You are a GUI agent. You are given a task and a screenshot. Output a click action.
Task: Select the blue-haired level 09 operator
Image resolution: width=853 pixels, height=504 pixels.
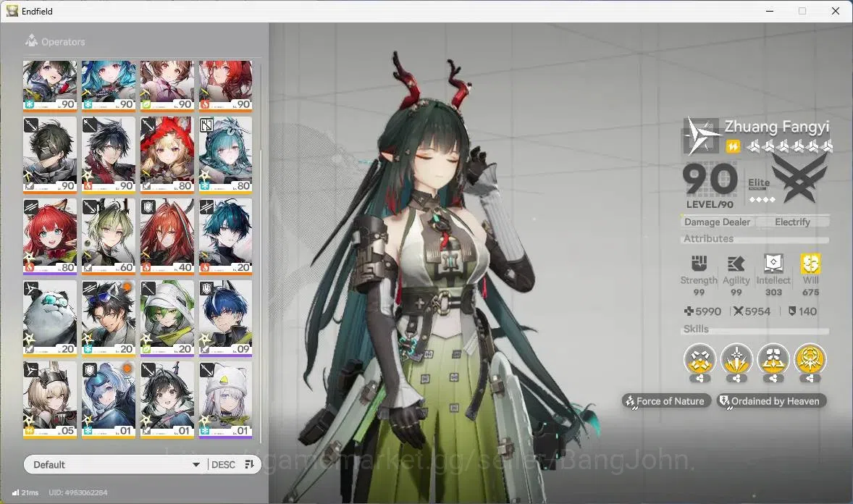click(x=225, y=318)
